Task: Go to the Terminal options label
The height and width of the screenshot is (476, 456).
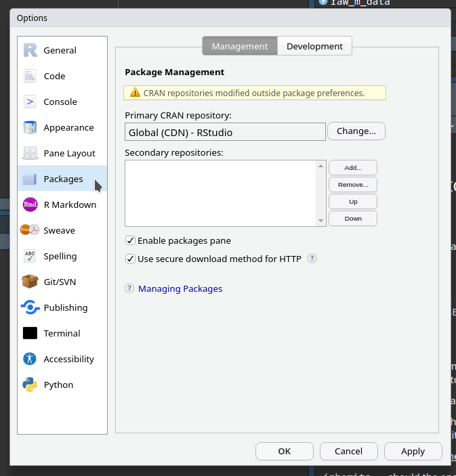Action: (x=62, y=333)
